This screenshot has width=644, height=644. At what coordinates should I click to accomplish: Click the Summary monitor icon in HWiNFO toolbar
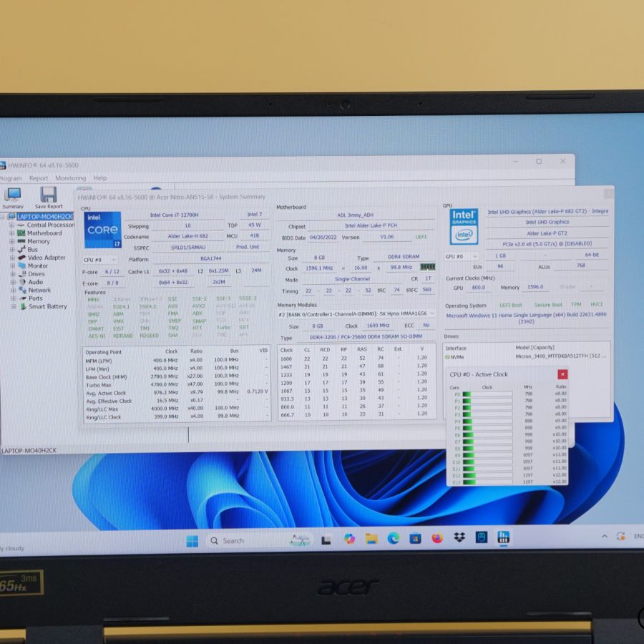click(13, 195)
